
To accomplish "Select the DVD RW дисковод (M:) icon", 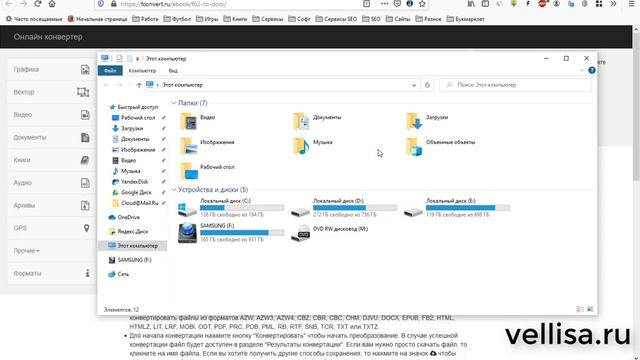I will (300, 233).
